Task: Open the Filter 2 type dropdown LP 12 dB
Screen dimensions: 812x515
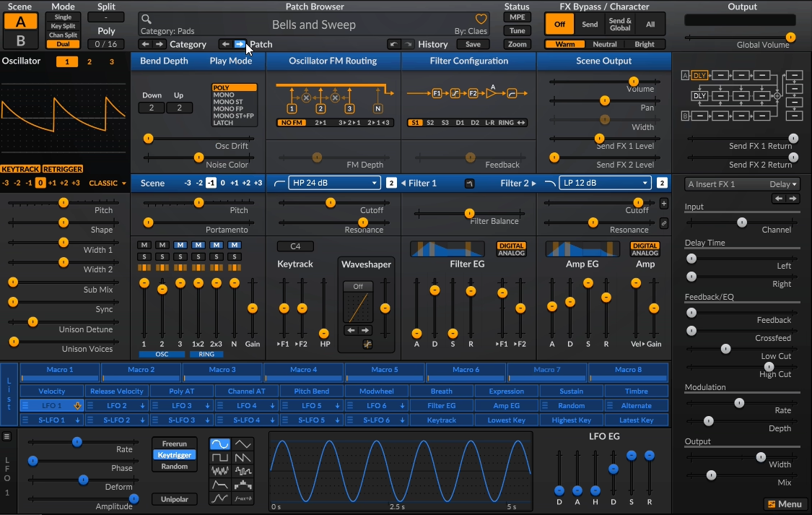Action: click(605, 183)
